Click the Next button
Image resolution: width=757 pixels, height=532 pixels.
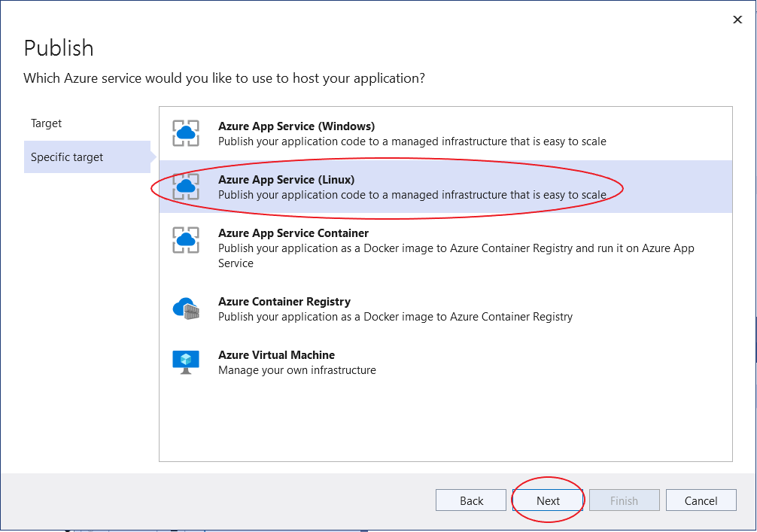(x=548, y=500)
